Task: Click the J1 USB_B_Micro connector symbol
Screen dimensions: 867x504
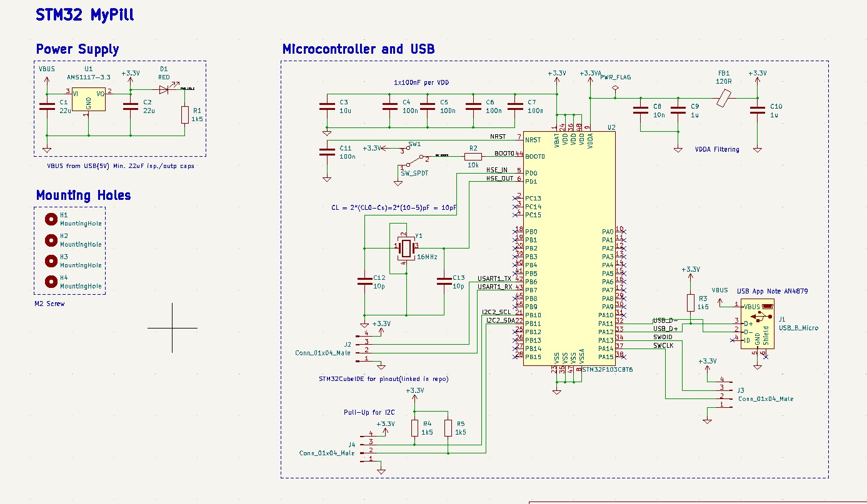Action: (758, 324)
